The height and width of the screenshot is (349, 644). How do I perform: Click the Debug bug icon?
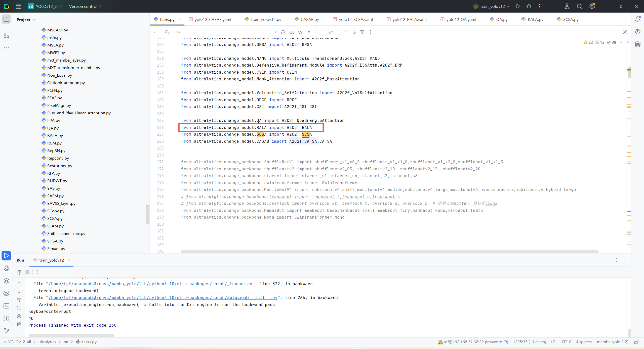(x=529, y=6)
